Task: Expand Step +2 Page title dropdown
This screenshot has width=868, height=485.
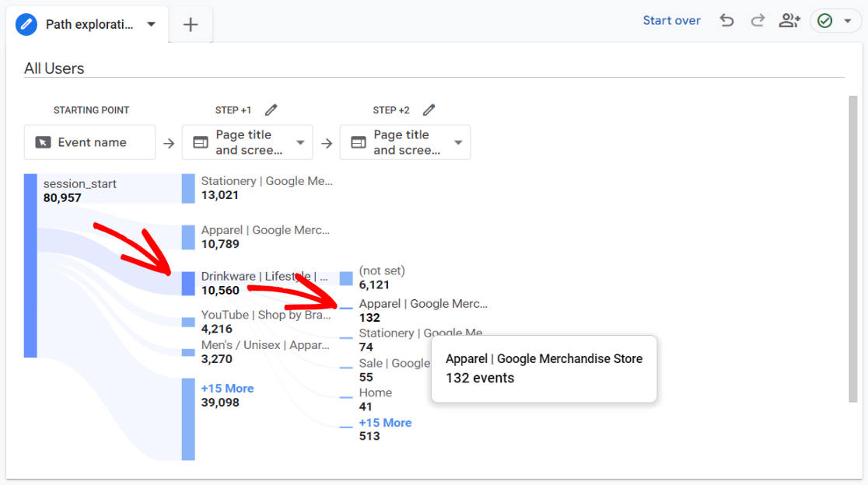Action: click(458, 143)
